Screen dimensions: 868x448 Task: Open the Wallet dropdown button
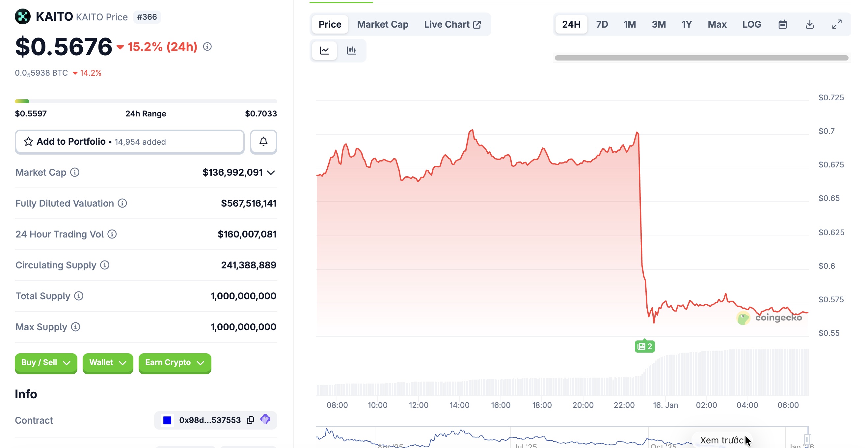click(x=107, y=362)
